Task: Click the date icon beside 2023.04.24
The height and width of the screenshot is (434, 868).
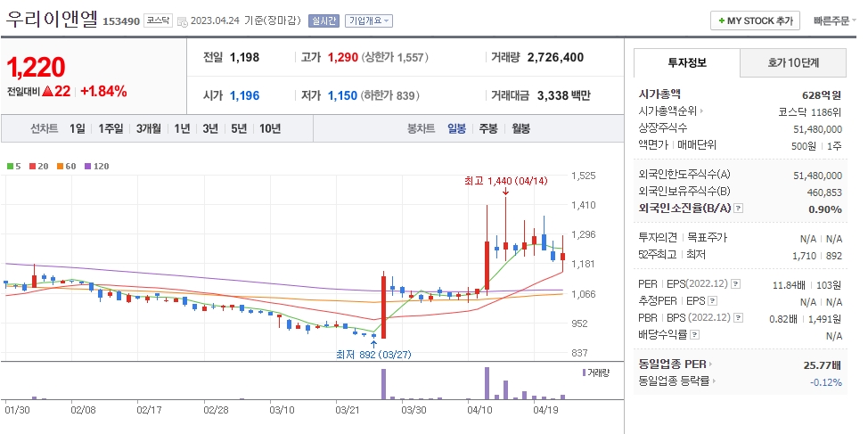Action: [x=182, y=21]
